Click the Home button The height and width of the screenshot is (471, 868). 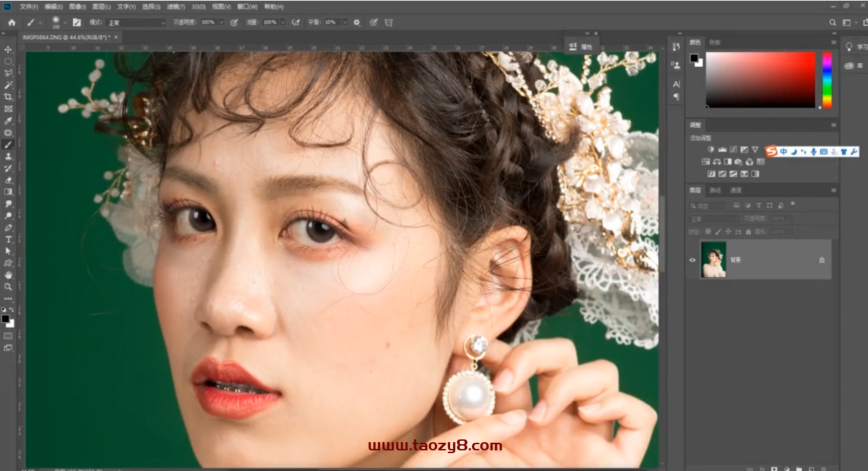pyautogui.click(x=12, y=22)
